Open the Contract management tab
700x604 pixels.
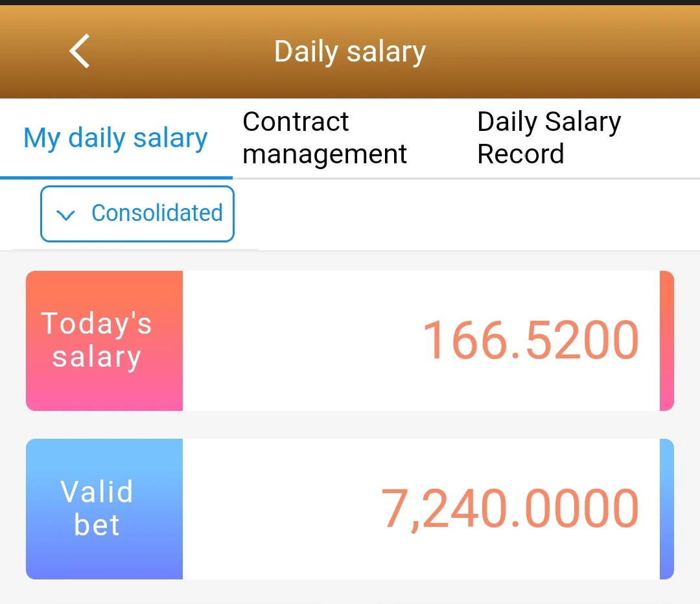pos(325,138)
